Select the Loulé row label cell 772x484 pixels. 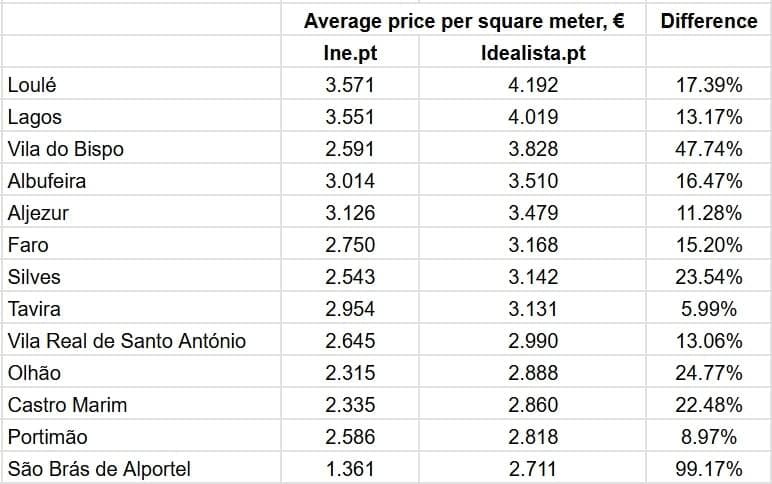pyautogui.click(x=31, y=85)
